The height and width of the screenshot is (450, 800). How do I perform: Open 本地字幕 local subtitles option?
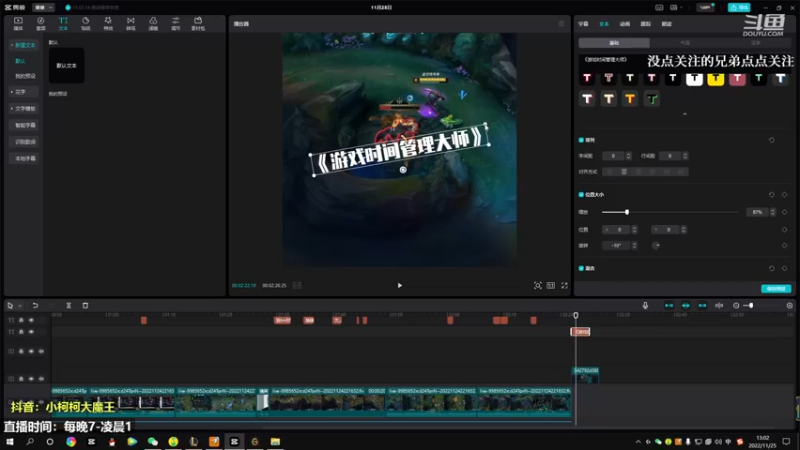26,159
